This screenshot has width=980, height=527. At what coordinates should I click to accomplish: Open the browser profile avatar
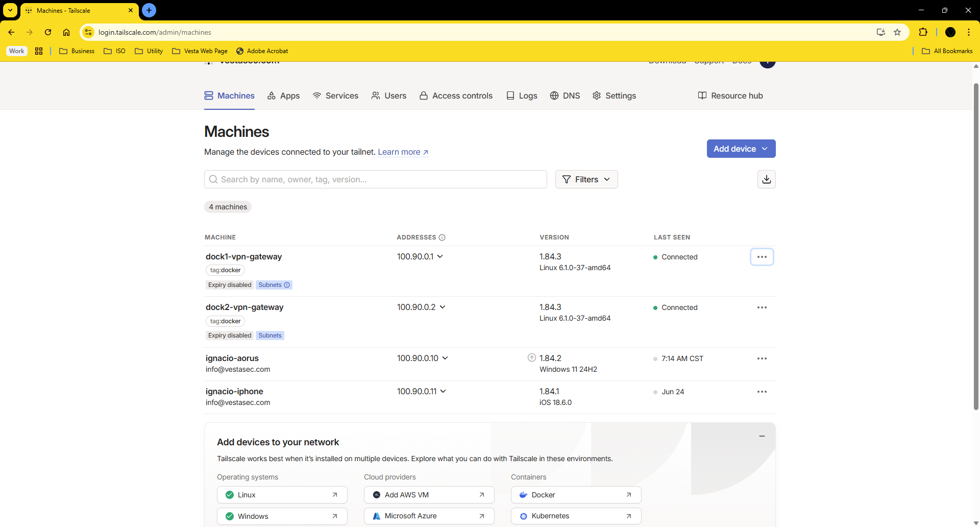pos(950,32)
